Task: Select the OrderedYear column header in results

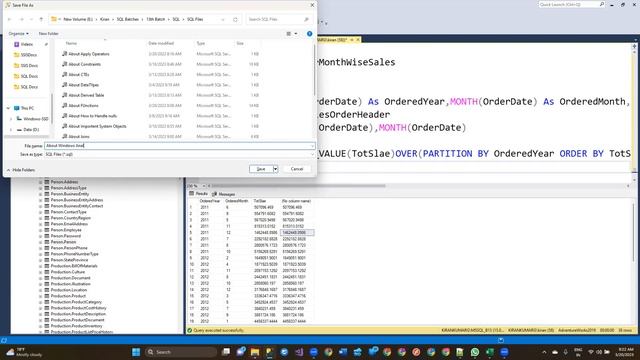Action: (210, 201)
